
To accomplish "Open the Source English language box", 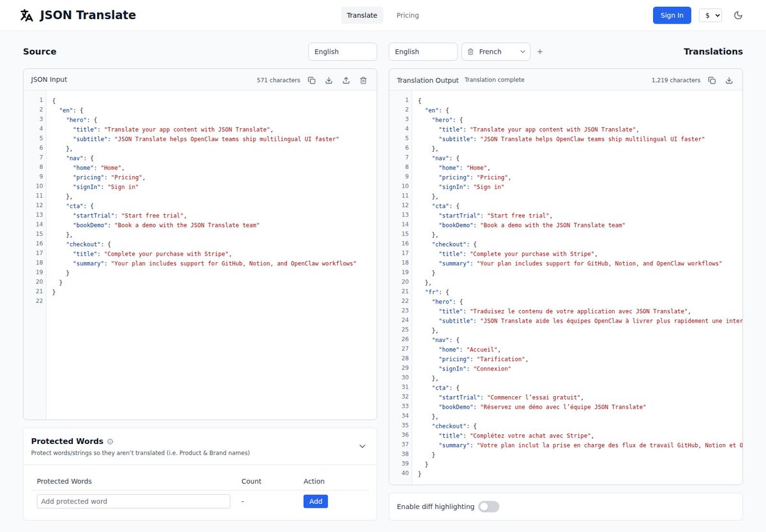I will 343,52.
